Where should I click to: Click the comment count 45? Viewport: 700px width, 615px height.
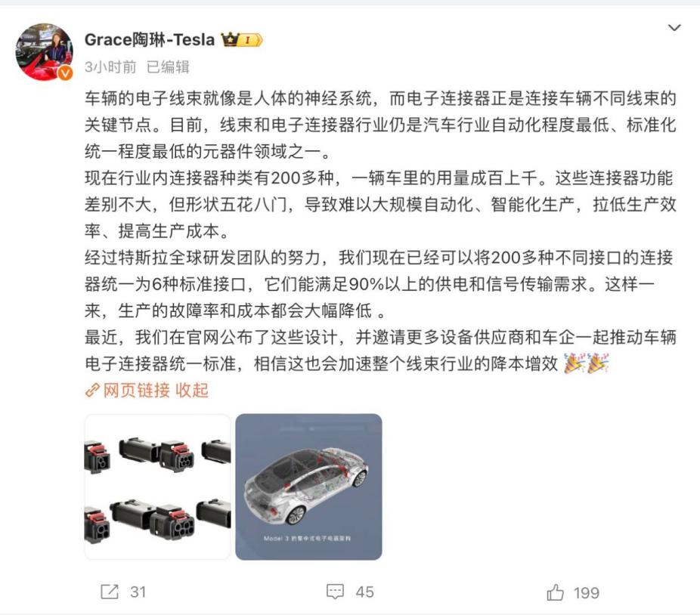pyautogui.click(x=364, y=592)
